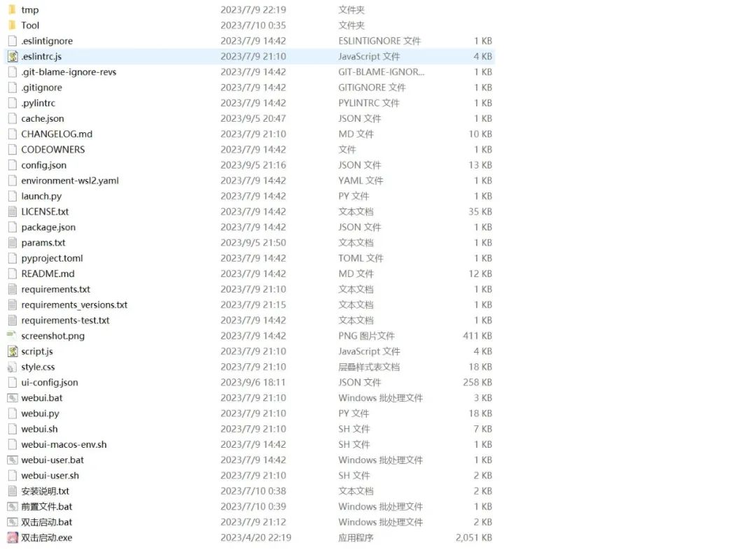
Task: Click the webui-macos-env.sh file name
Action: click(64, 444)
